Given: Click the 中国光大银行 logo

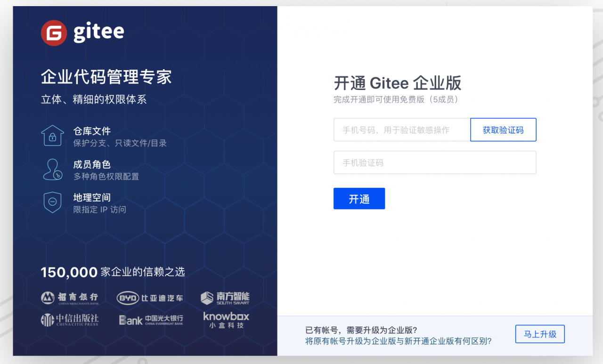Looking at the screenshot, I should [151, 320].
